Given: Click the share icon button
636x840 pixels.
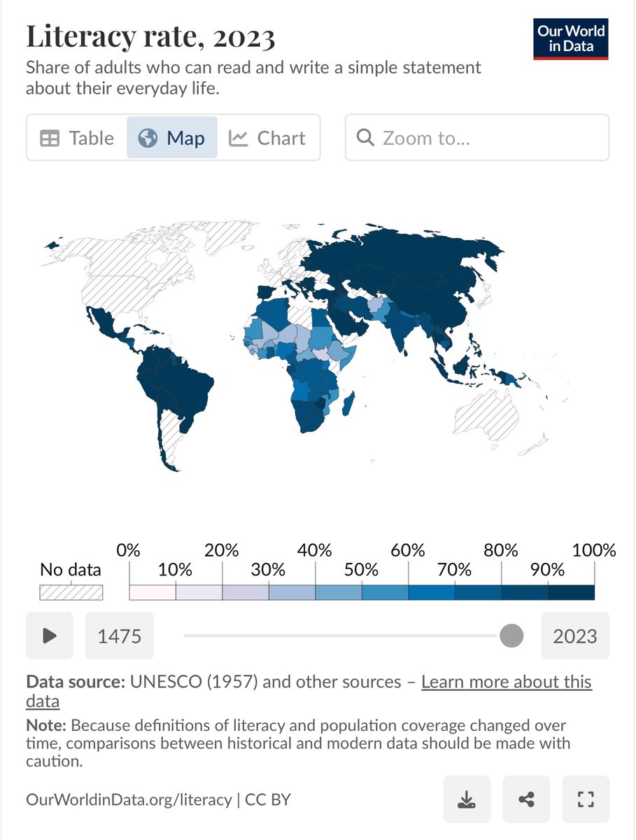Looking at the screenshot, I should (526, 799).
